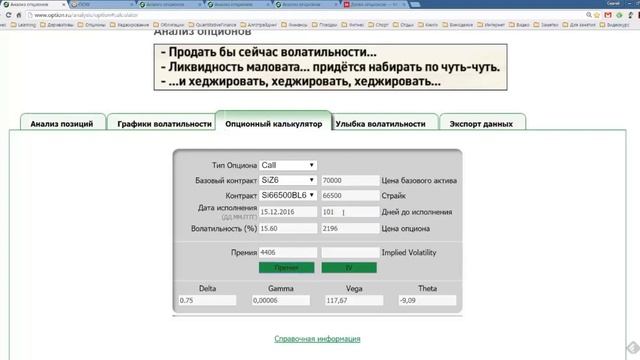Click the browser home icon
The width and height of the screenshot is (640, 360).
tap(19, 15)
